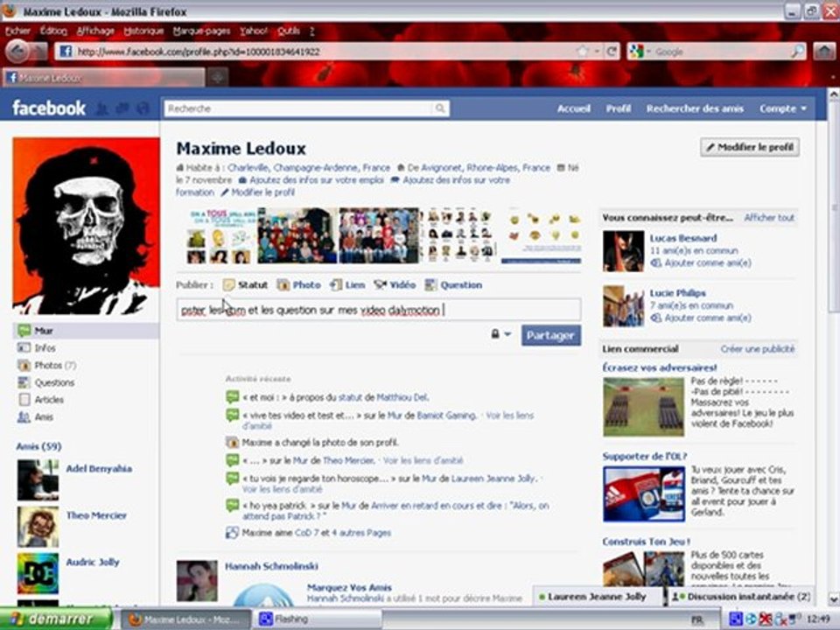Open Hannah Schmolinski's profile link

(271, 566)
